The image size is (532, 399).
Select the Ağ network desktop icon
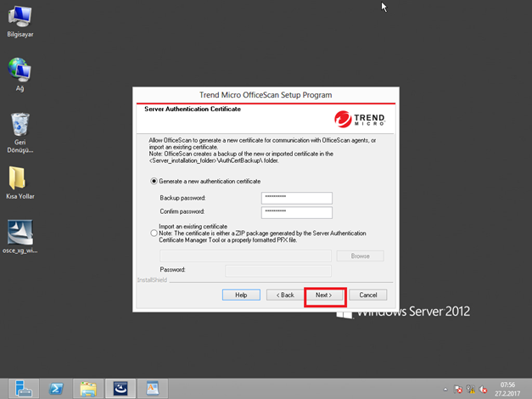click(x=20, y=75)
